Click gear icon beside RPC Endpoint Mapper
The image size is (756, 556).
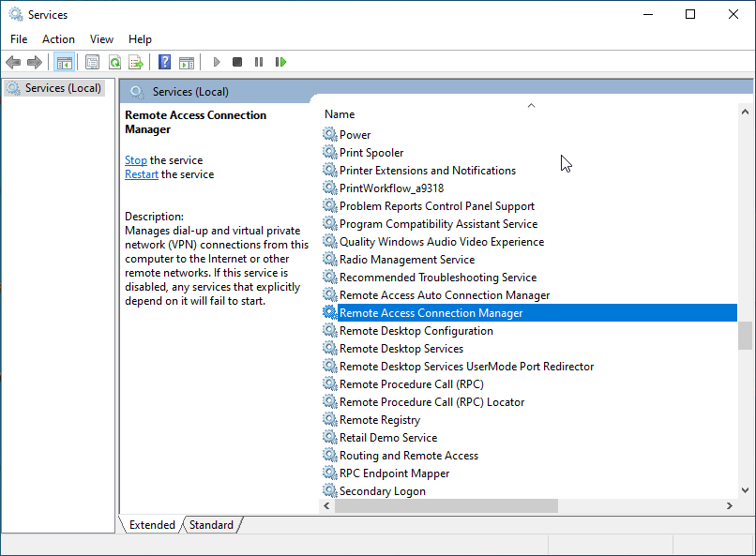pyautogui.click(x=330, y=473)
